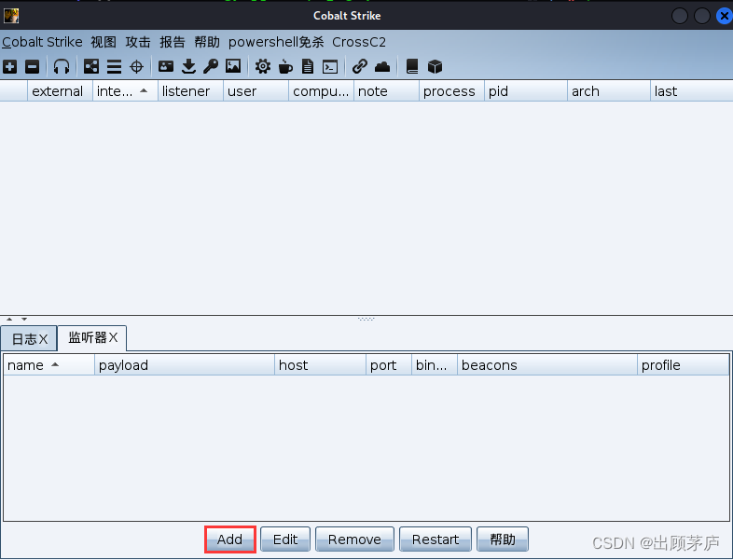Screen dimensions: 733x560
Task: Open credentials via ID card icon
Action: tap(166, 66)
